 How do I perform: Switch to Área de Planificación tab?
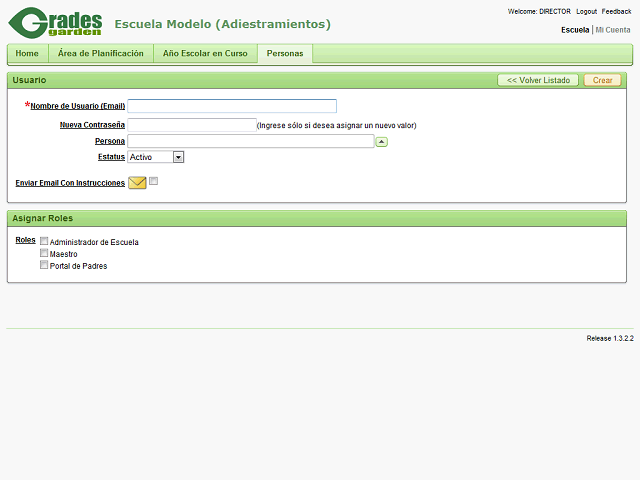tap(101, 53)
